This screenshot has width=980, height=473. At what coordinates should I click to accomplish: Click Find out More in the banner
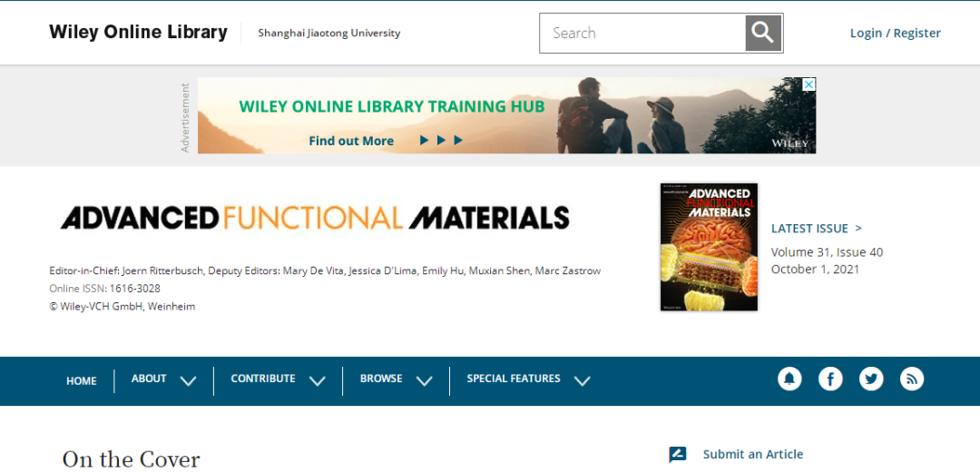pos(351,141)
